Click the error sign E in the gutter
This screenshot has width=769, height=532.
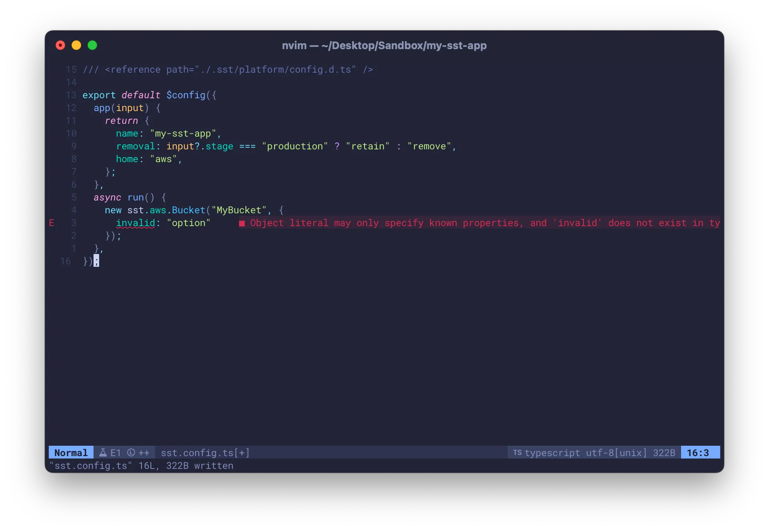[52, 223]
